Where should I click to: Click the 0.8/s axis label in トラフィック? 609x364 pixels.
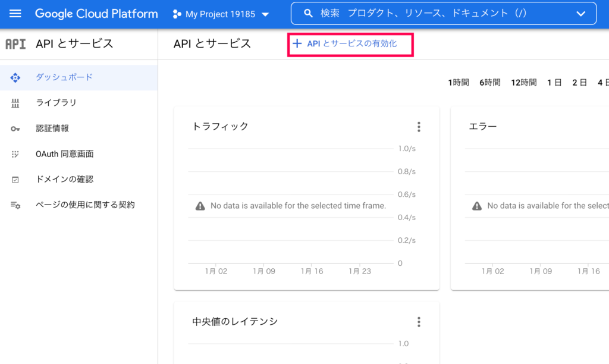point(407,172)
